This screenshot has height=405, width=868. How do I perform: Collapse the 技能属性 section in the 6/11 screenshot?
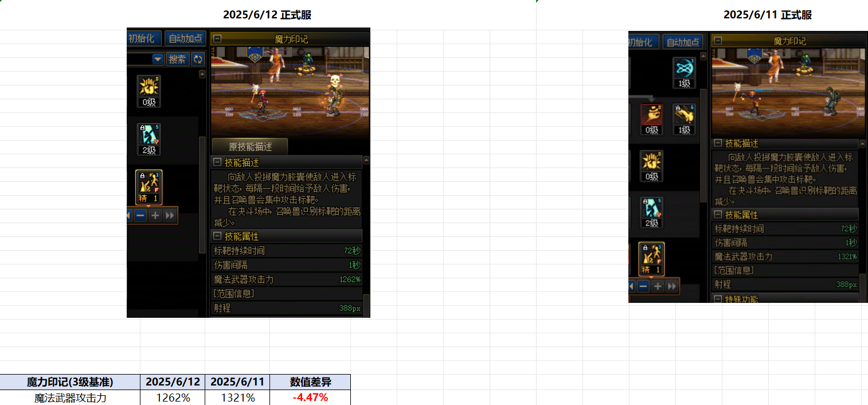(718, 215)
